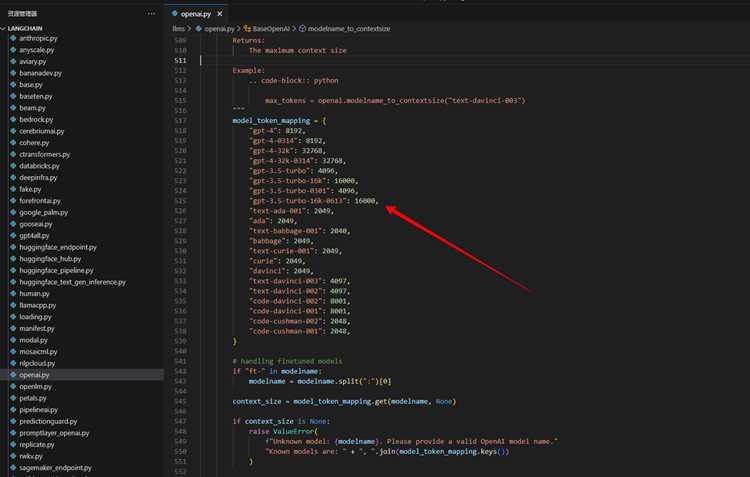Open huggingface_endpoint.py file
This screenshot has height=477, width=750.
coord(58,247)
